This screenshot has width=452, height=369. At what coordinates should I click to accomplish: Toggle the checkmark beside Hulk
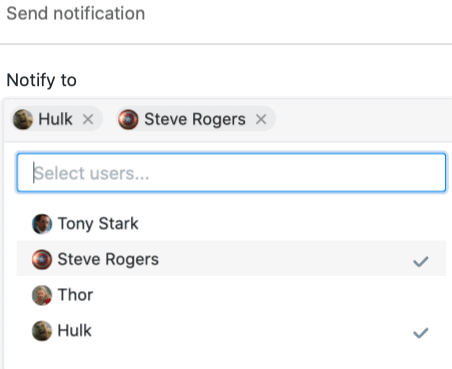(x=421, y=333)
